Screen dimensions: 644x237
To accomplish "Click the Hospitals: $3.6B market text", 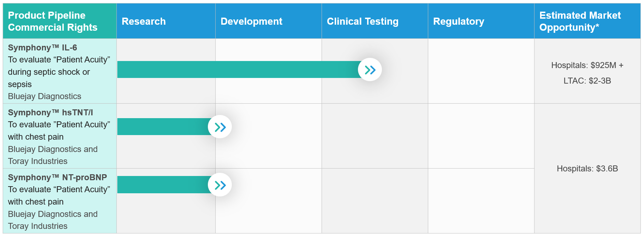I will (587, 169).
